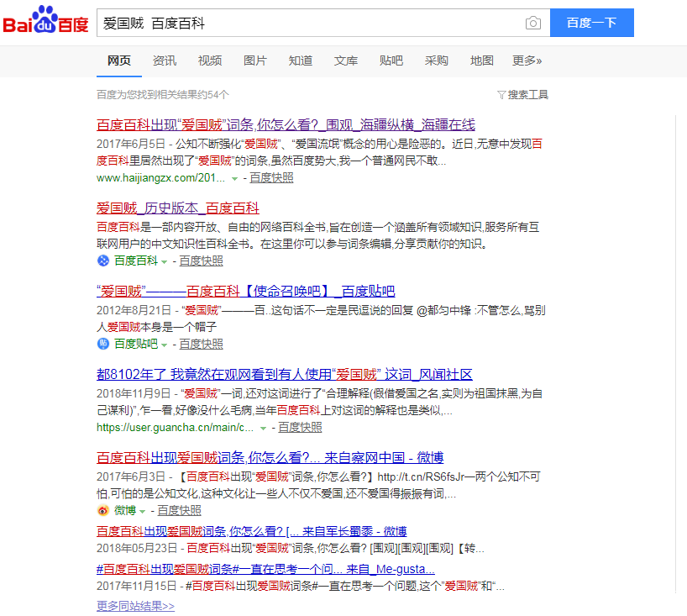
Task: Click the green 微博 source label
Action: pyautogui.click(x=125, y=510)
